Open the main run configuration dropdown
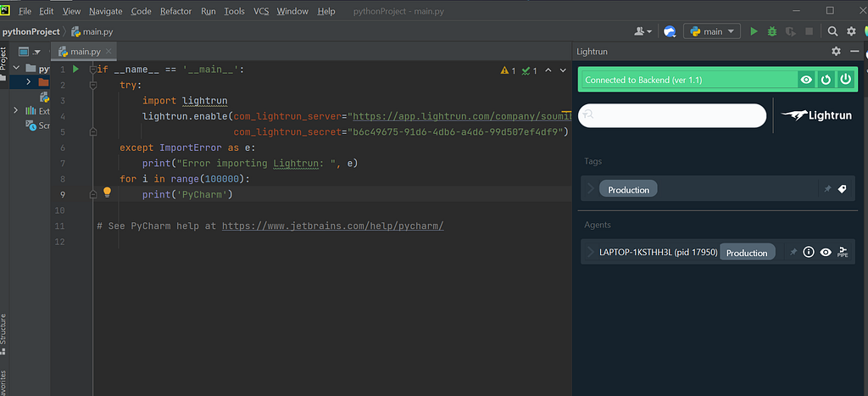Viewport: 868px width, 396px height. [x=712, y=31]
